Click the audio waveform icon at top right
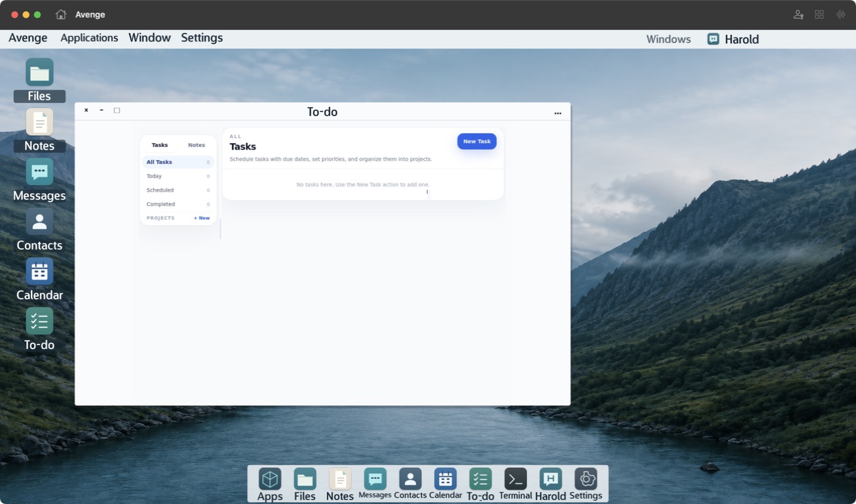This screenshot has width=856, height=504. click(x=840, y=14)
